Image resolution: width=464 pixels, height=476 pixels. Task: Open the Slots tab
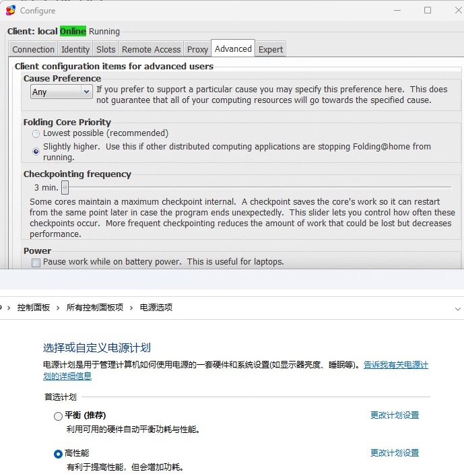[106, 49]
